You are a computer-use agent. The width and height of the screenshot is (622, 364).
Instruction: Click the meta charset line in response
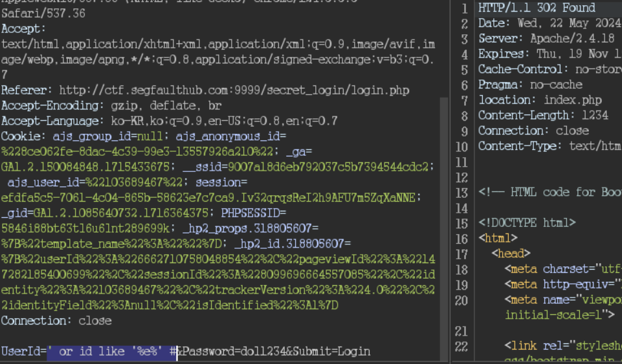563,269
